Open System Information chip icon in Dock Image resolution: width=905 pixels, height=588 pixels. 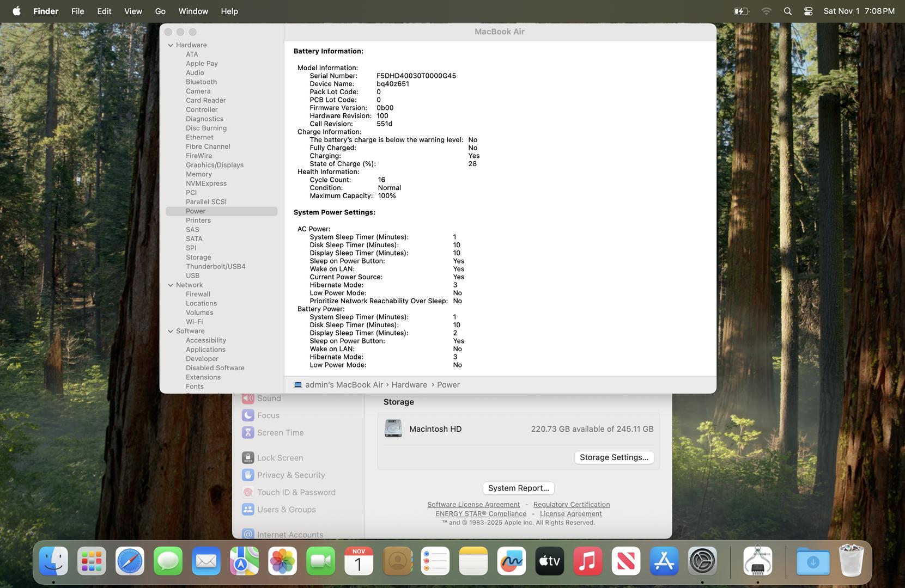coord(757,561)
